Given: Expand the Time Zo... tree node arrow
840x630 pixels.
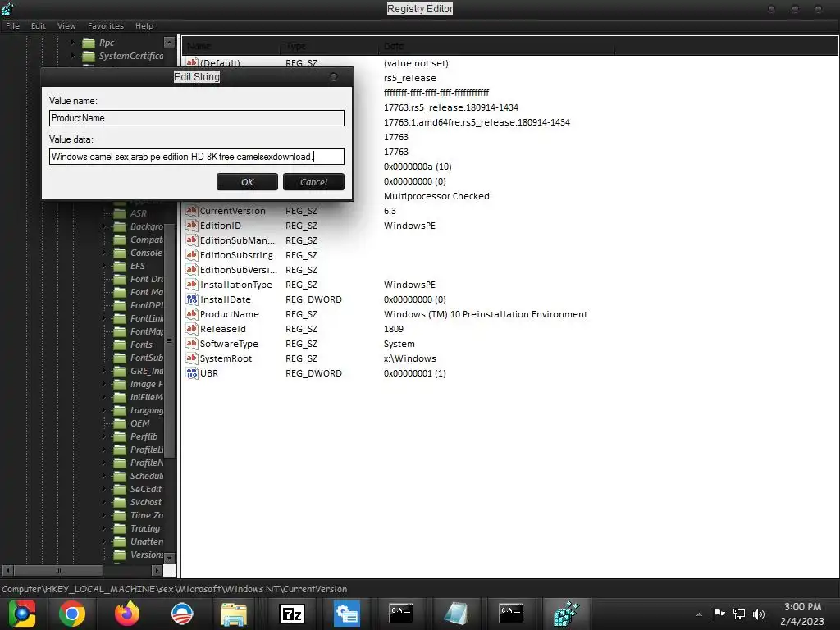Looking at the screenshot, I should click(x=104, y=515).
